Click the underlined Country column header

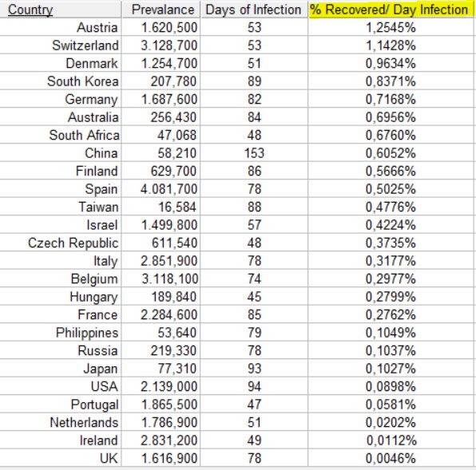(x=30, y=10)
